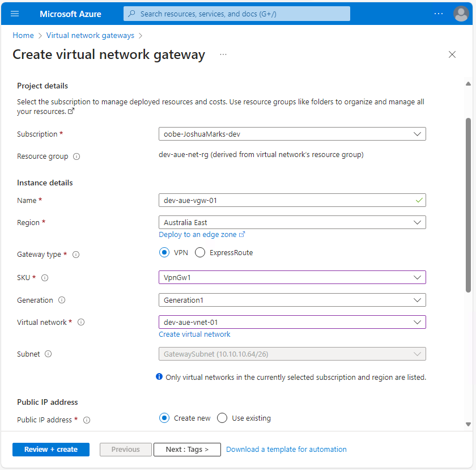
Task: Open the portal hamburger menu
Action: pos(15,14)
